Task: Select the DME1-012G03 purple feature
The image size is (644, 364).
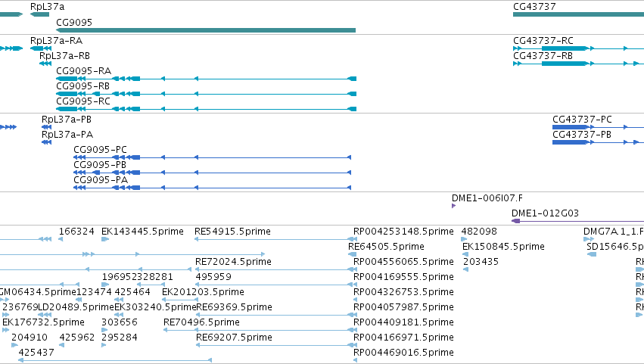Action: [577, 221]
